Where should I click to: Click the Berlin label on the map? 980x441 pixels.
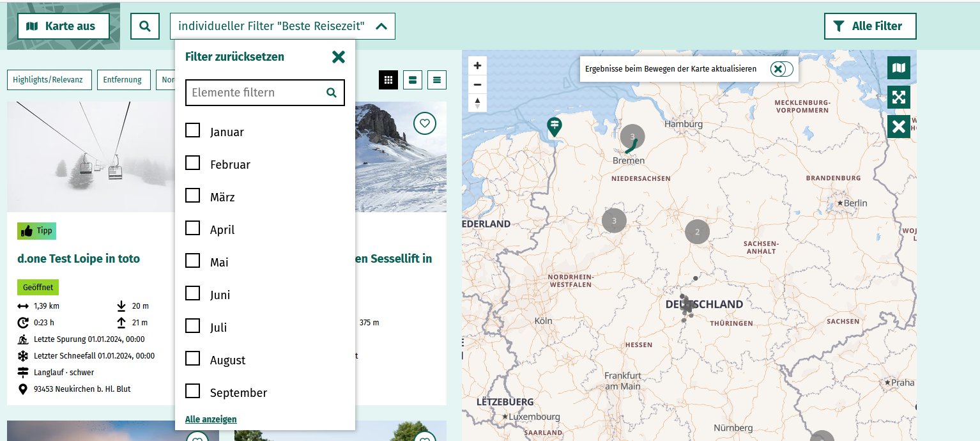click(855, 203)
